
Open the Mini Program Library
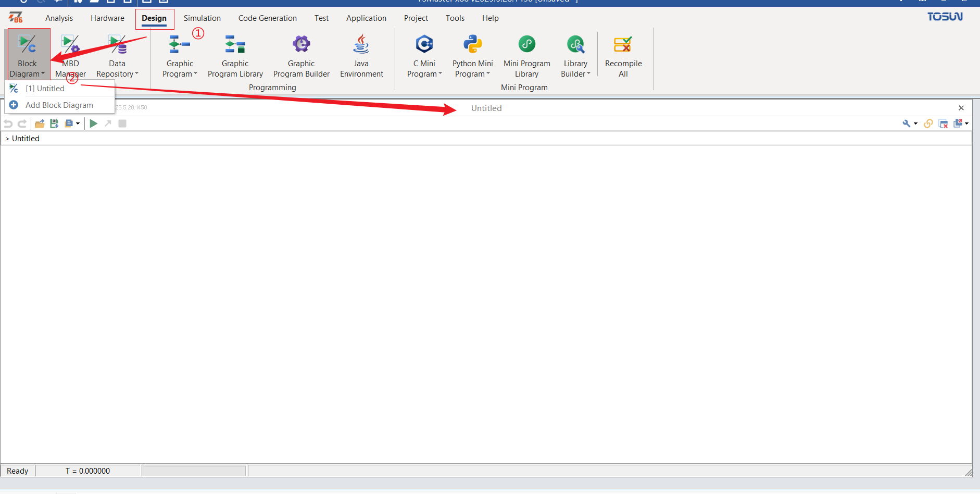tap(526, 56)
